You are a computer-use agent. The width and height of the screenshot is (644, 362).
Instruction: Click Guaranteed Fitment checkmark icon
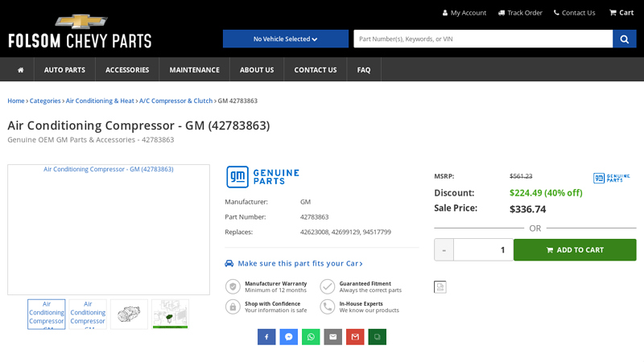(328, 286)
